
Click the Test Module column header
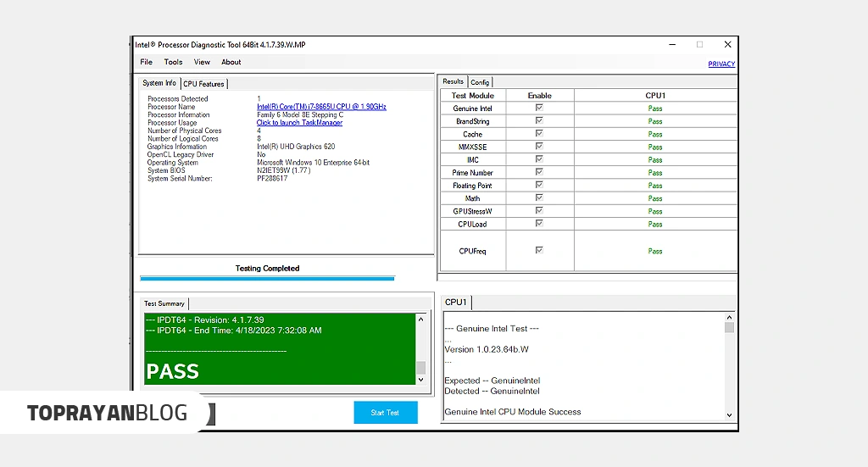(473, 95)
